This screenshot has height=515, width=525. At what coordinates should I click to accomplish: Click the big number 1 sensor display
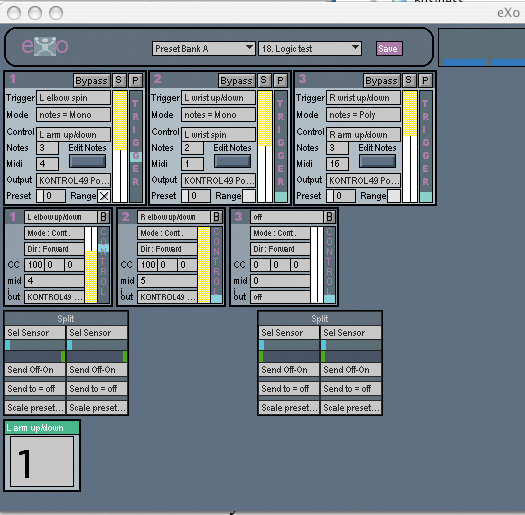[42, 461]
